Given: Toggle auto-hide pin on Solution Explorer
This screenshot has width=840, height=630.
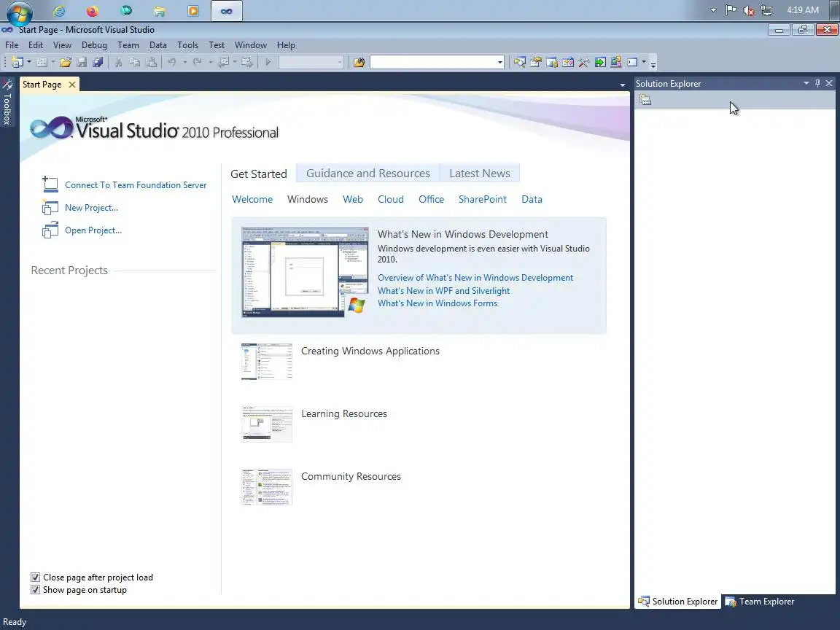Looking at the screenshot, I should (817, 83).
